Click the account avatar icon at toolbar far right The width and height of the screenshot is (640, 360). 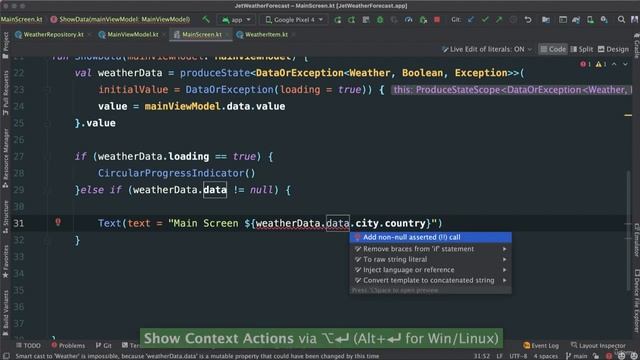point(634,20)
